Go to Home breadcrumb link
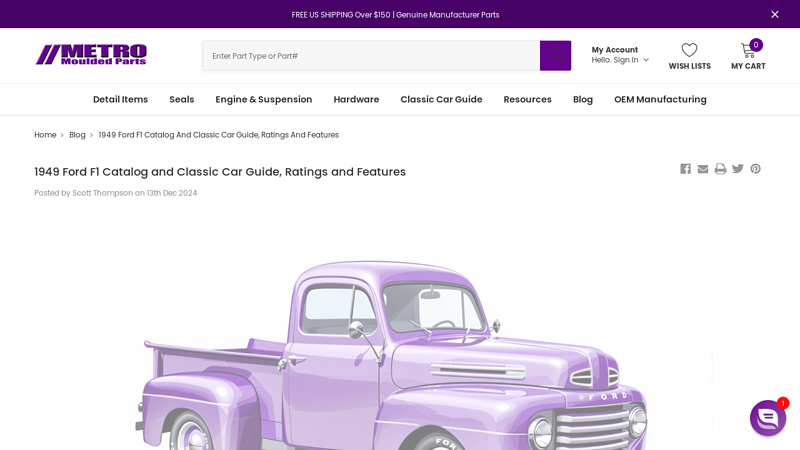The height and width of the screenshot is (450, 800). click(45, 135)
